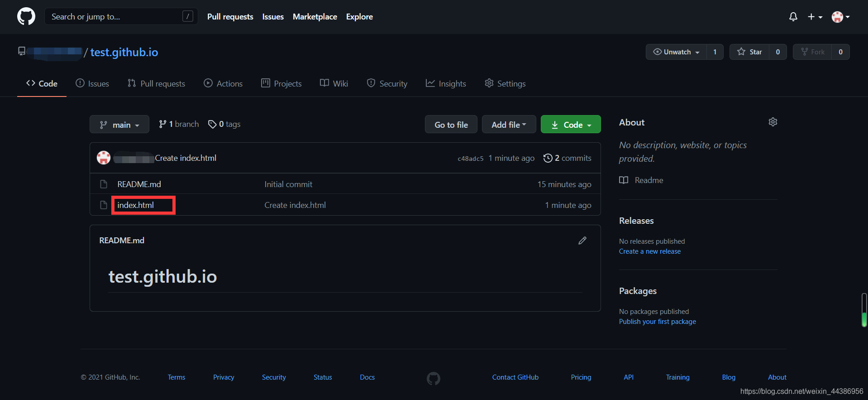Click the forks count 0
The width and height of the screenshot is (868, 400).
[x=840, y=52]
